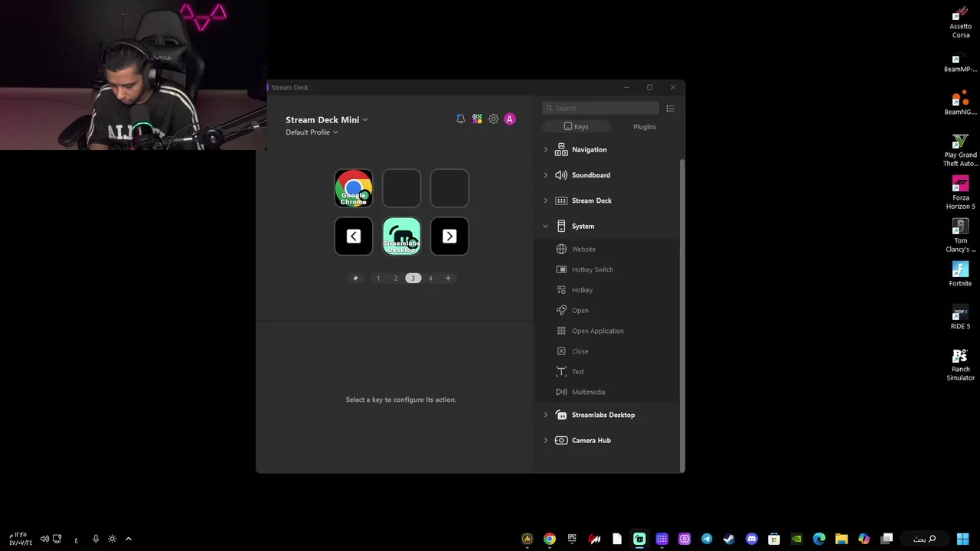The height and width of the screenshot is (551, 980).
Task: Show hidden tray icons chevron
Action: coord(129,539)
